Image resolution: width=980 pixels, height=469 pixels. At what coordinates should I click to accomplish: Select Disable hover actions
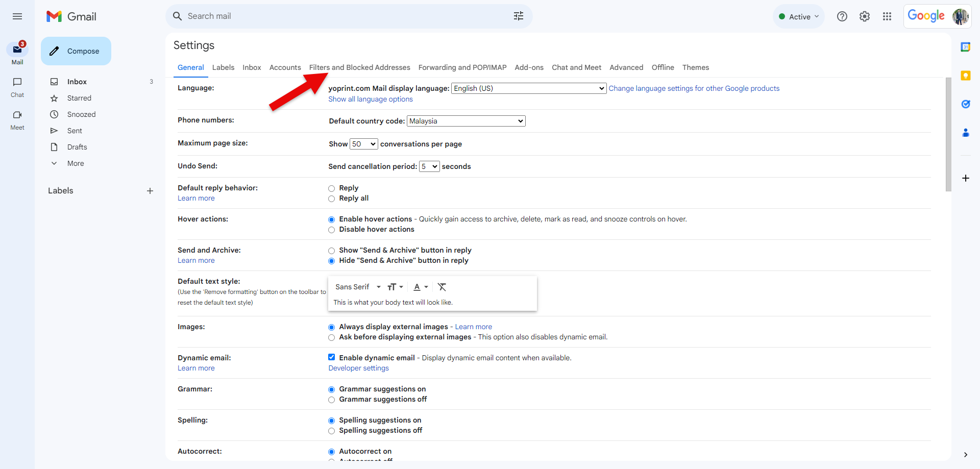tap(332, 230)
